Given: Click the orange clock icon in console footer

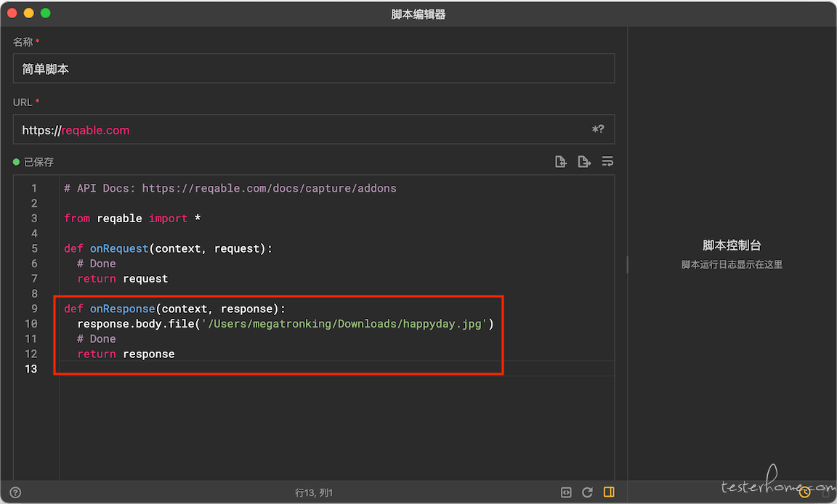Looking at the screenshot, I should click(804, 493).
